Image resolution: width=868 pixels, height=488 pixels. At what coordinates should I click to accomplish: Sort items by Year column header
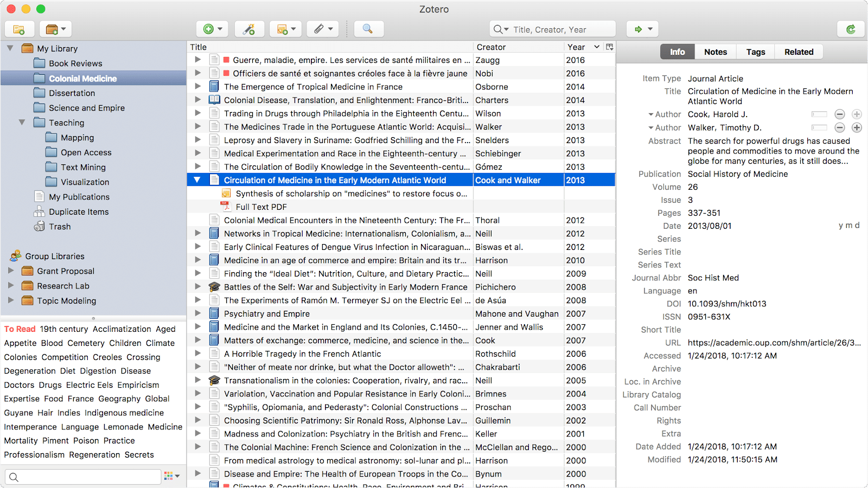click(x=584, y=47)
